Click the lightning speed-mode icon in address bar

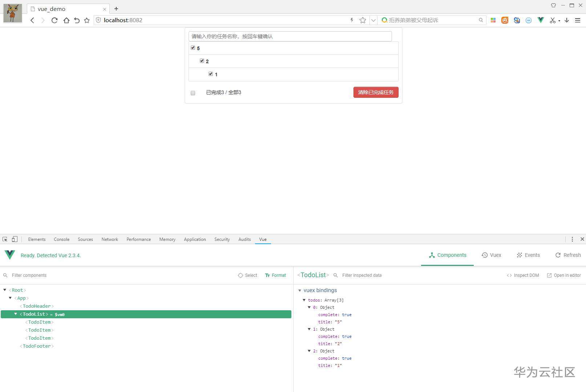[x=352, y=20]
